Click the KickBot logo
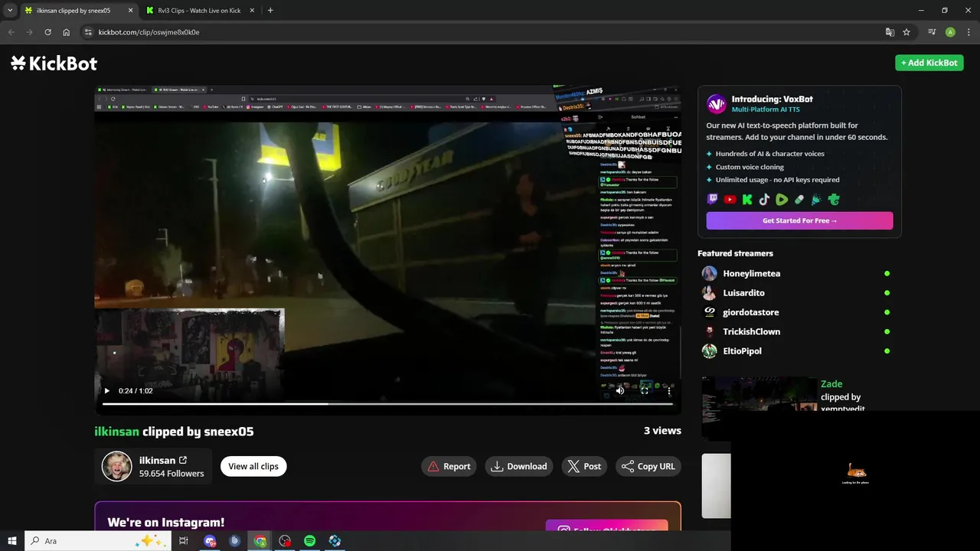 pos(54,63)
